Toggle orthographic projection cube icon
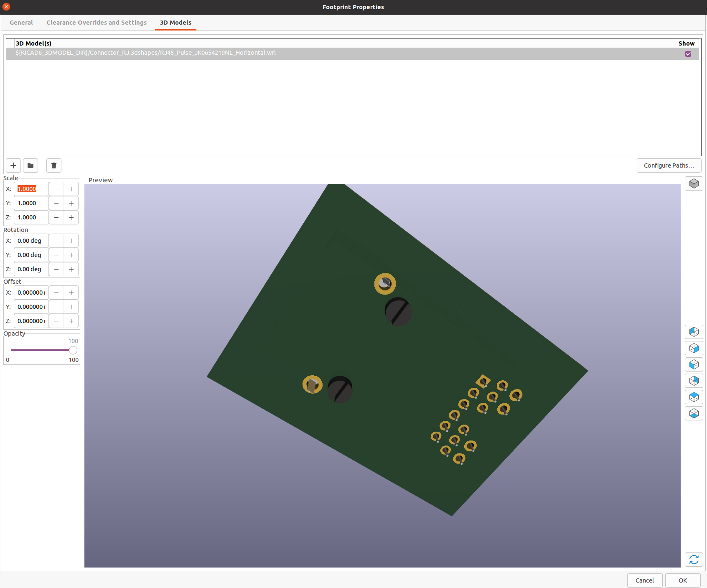The height and width of the screenshot is (588, 707). tap(694, 183)
